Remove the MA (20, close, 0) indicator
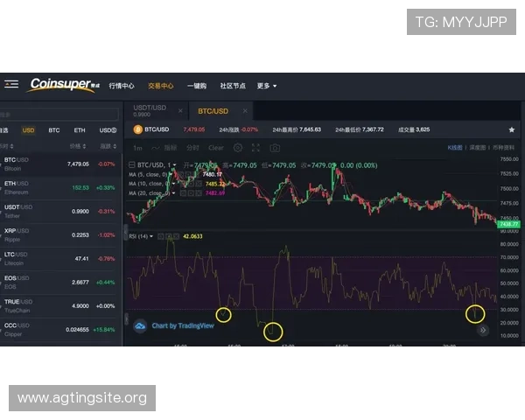525x420 pixels. [x=199, y=192]
